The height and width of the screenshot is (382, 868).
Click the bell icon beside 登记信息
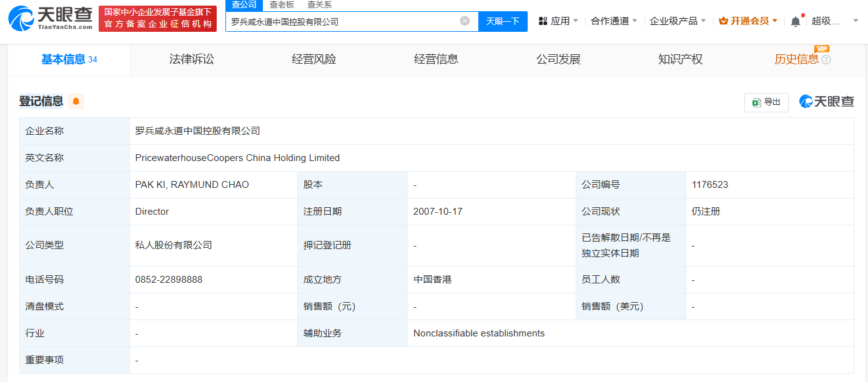76,100
